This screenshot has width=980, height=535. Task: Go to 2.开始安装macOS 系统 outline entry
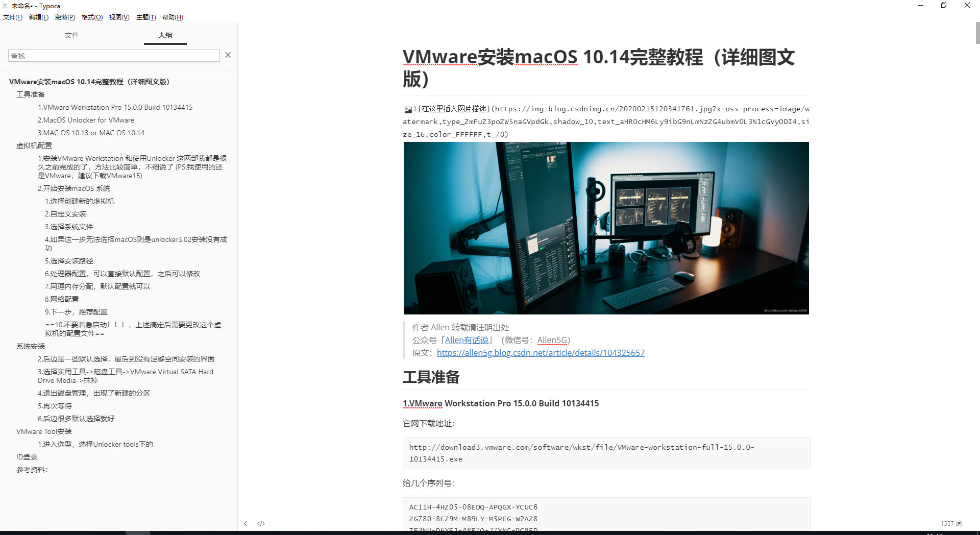click(x=74, y=188)
